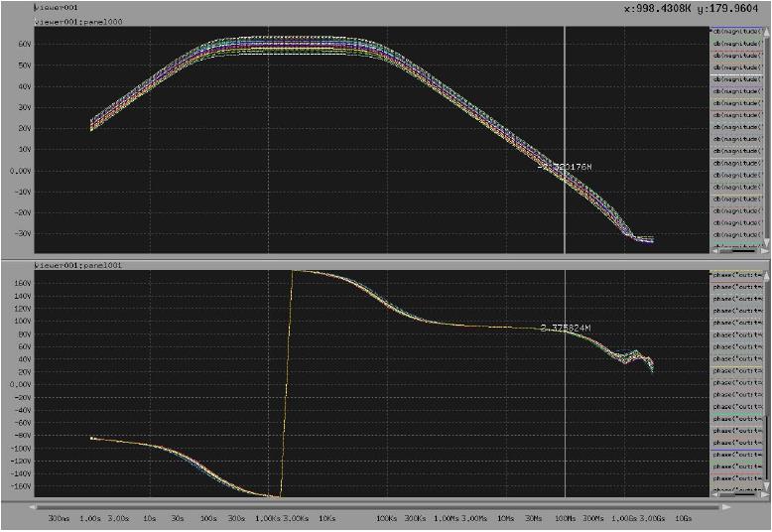Click the viewer001:panel1001 title

point(78,265)
